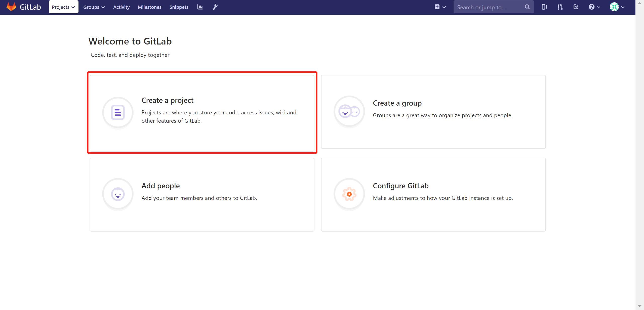The height and width of the screenshot is (310, 644).
Task: Open the Admin Area wrench icon
Action: click(x=215, y=7)
